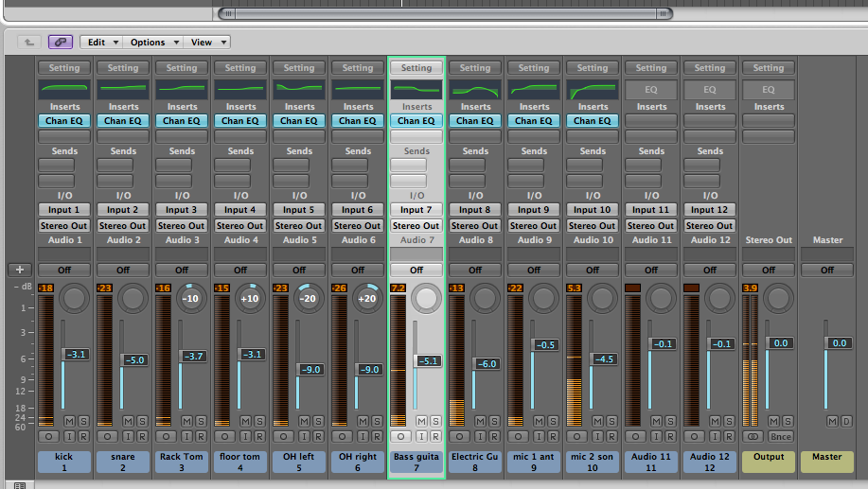The width and height of the screenshot is (868, 489).
Task: Click the horizontal scrollbar at the top
Action: click(x=445, y=13)
